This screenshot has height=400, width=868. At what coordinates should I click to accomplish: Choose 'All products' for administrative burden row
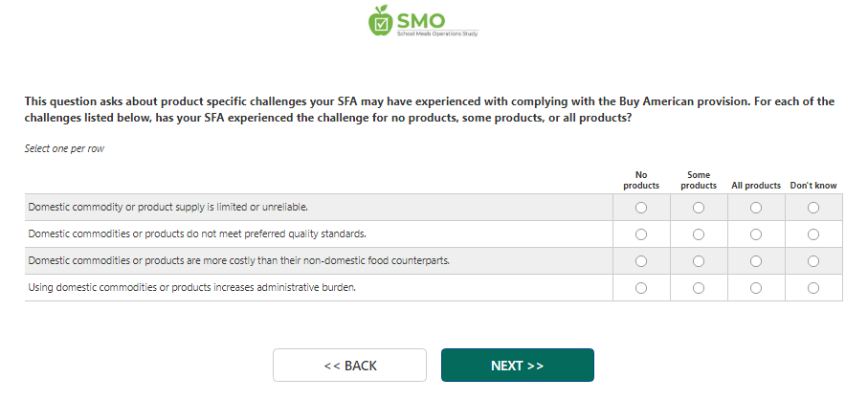pos(756,287)
